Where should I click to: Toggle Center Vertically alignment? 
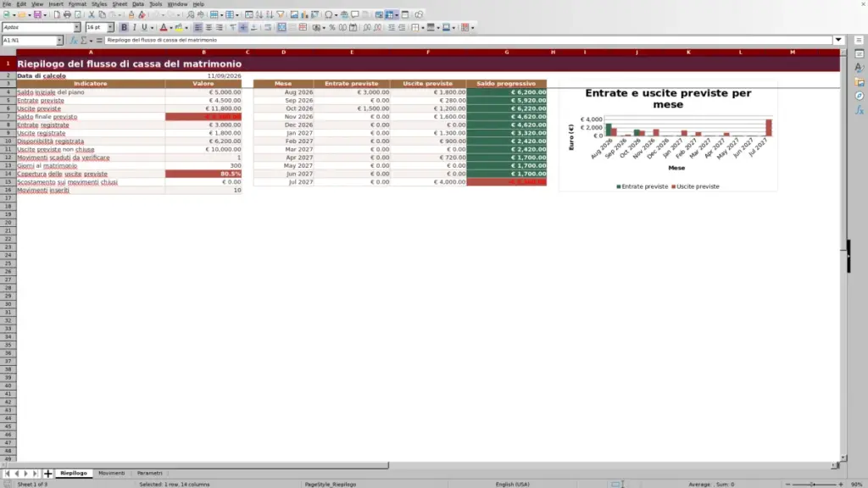point(243,28)
